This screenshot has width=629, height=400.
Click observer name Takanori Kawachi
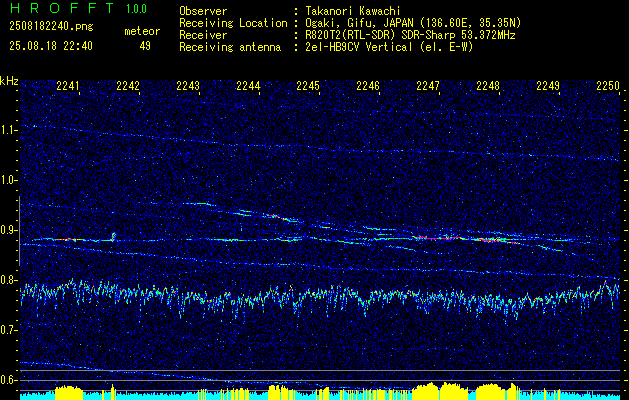[351, 12]
